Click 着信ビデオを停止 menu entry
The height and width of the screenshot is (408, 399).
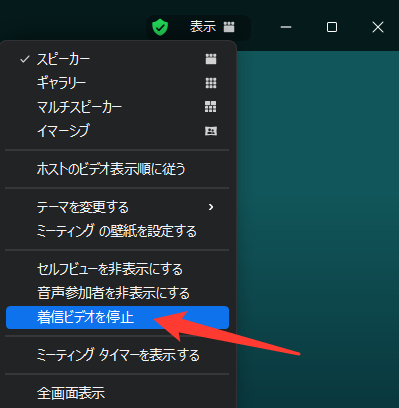[117, 317]
